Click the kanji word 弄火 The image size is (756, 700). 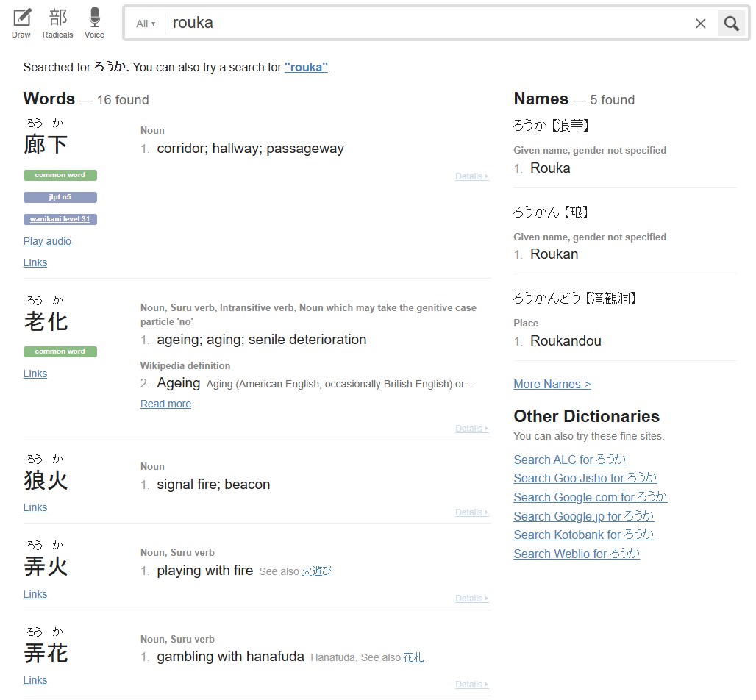coord(46,566)
